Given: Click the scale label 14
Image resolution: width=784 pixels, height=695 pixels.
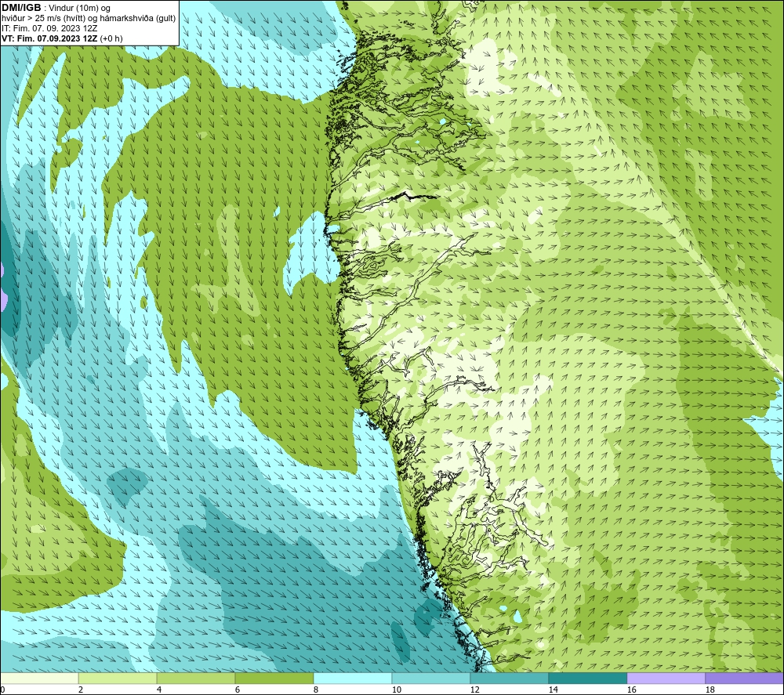Looking at the screenshot, I should coord(553,690).
